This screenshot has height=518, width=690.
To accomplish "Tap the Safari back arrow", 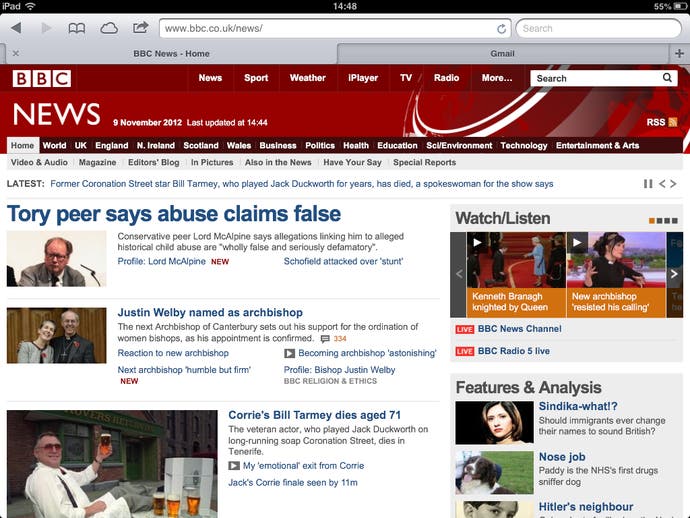I will click(17, 28).
